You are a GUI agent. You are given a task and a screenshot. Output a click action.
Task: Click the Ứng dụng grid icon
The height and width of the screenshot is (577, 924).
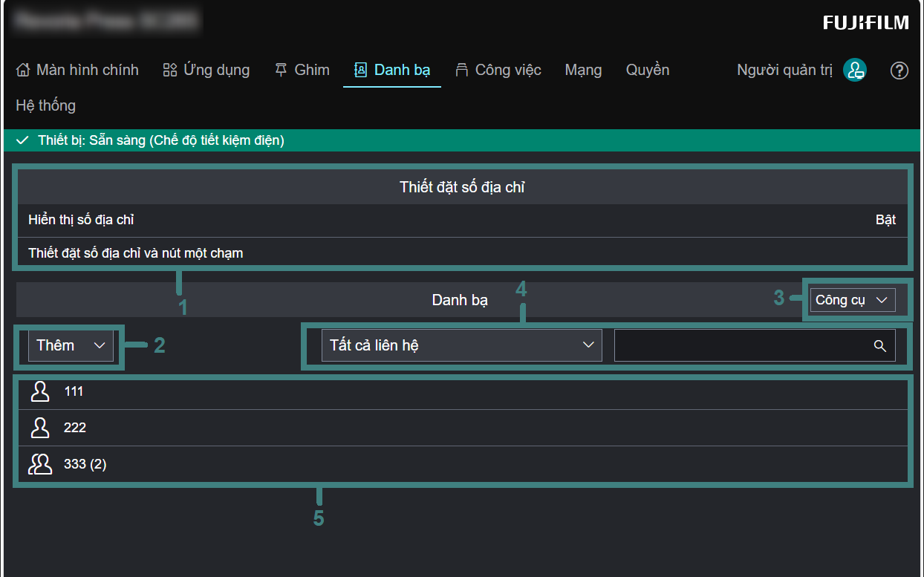point(170,71)
